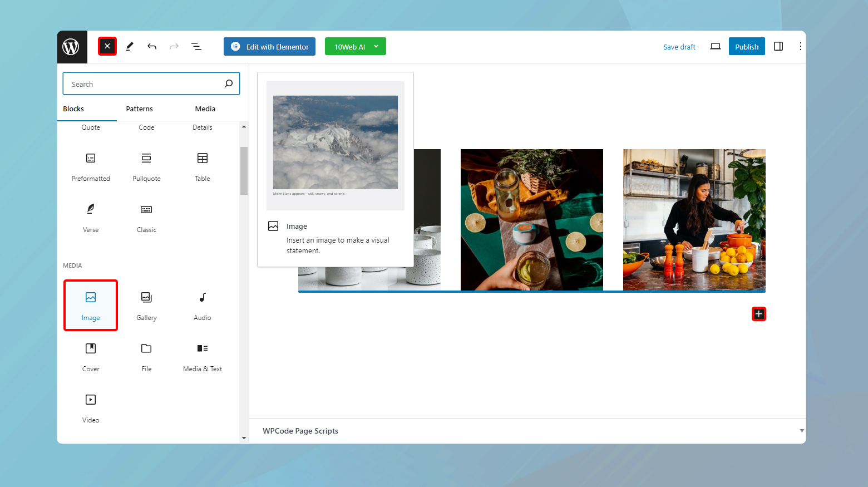The height and width of the screenshot is (487, 868).
Task: Toggle the editor Tools pencil mode
Action: 129,46
